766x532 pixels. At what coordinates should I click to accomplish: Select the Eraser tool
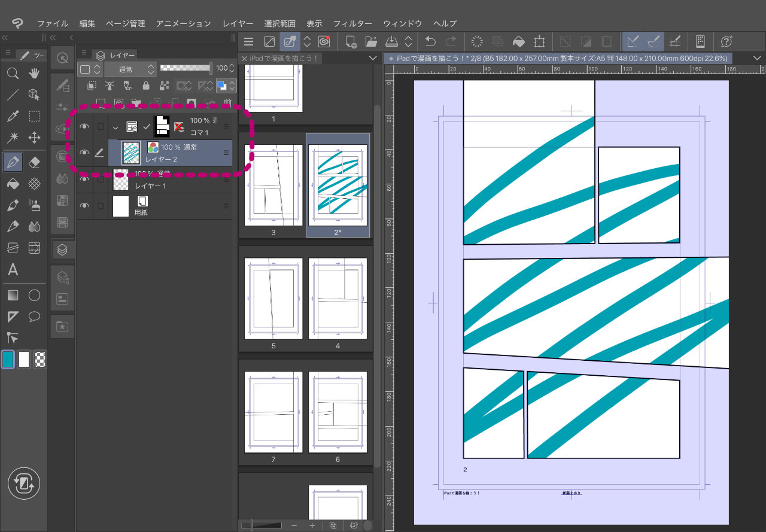(35, 162)
